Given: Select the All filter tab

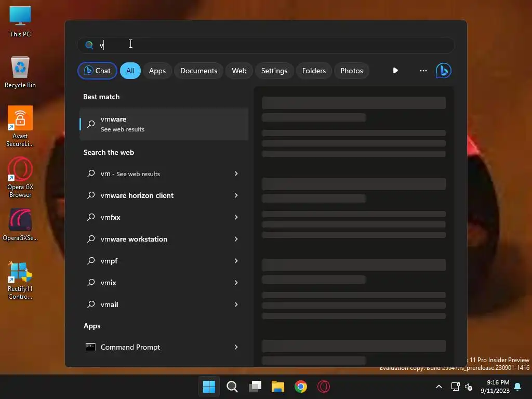Looking at the screenshot, I should pyautogui.click(x=130, y=71).
